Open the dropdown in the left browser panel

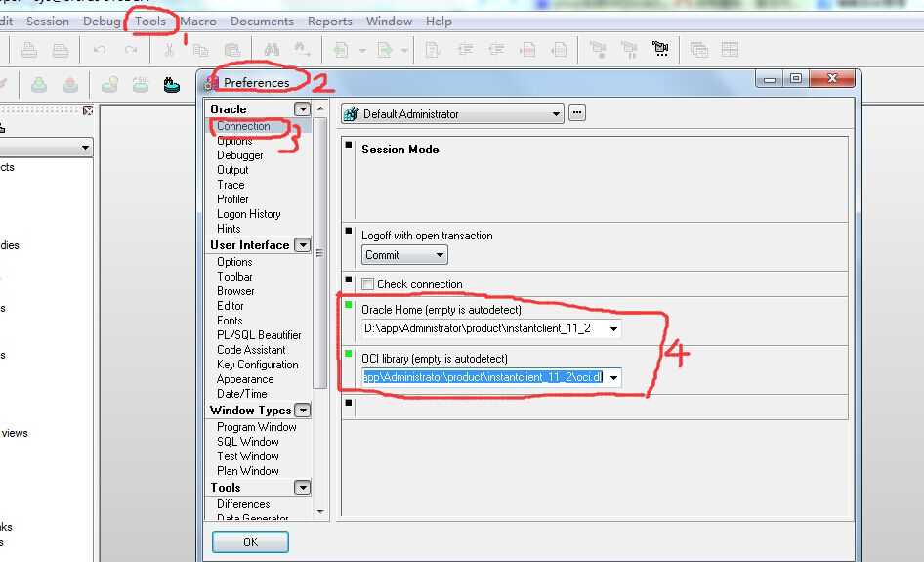point(85,148)
